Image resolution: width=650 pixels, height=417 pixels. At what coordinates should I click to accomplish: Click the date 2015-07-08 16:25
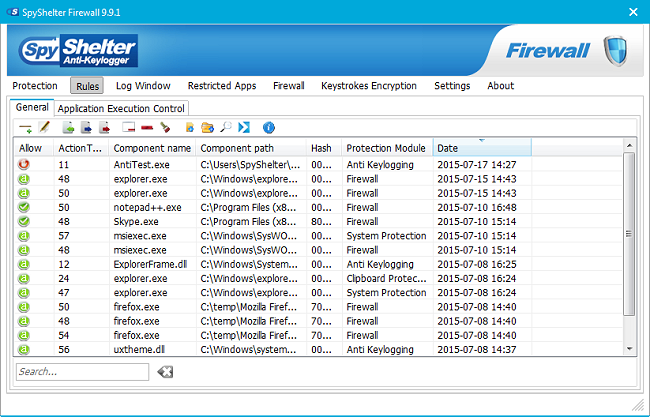pyautogui.click(x=477, y=264)
